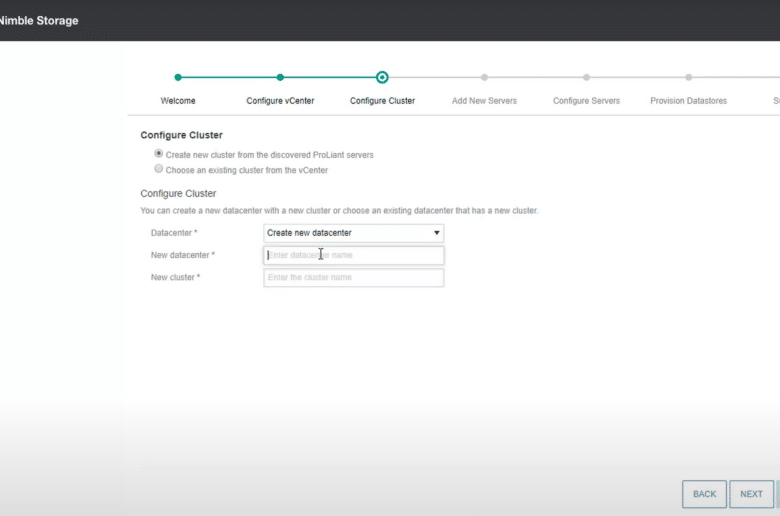
Task: Select Choose an existing cluster from vCenter
Action: pos(159,169)
